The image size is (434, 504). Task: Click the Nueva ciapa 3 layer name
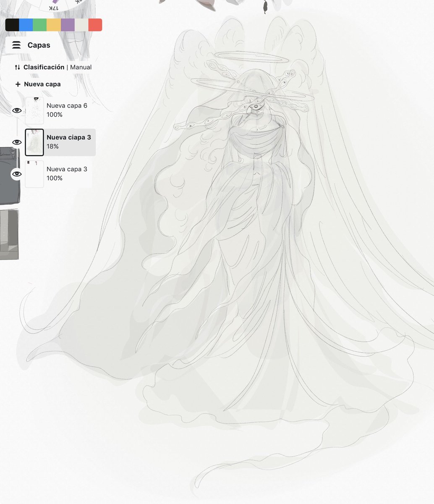tap(68, 137)
